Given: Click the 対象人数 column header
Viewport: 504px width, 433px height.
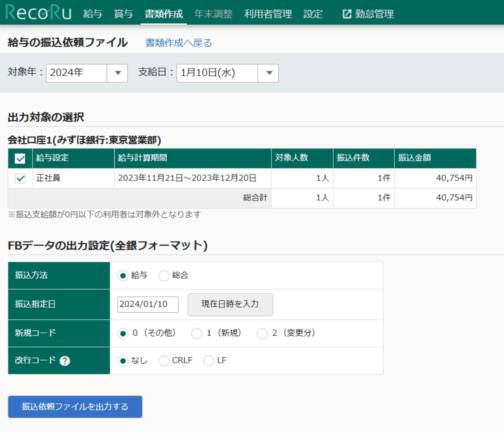Looking at the screenshot, I should pos(302,158).
